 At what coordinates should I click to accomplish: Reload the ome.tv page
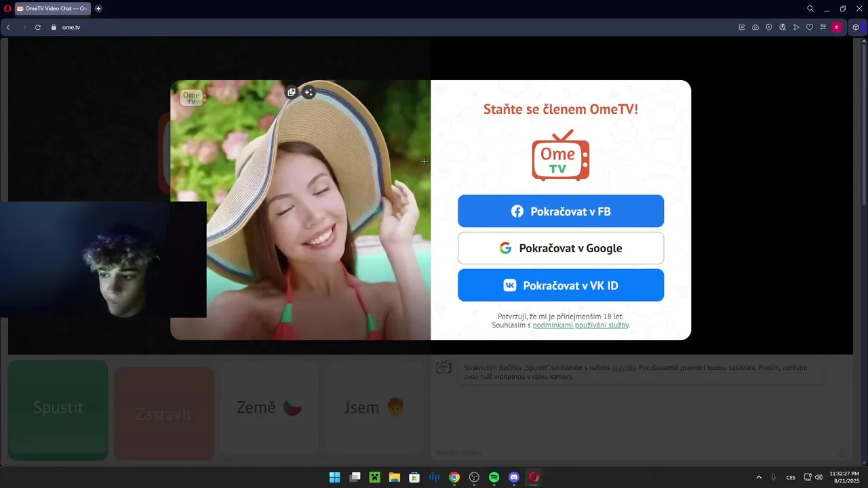38,27
